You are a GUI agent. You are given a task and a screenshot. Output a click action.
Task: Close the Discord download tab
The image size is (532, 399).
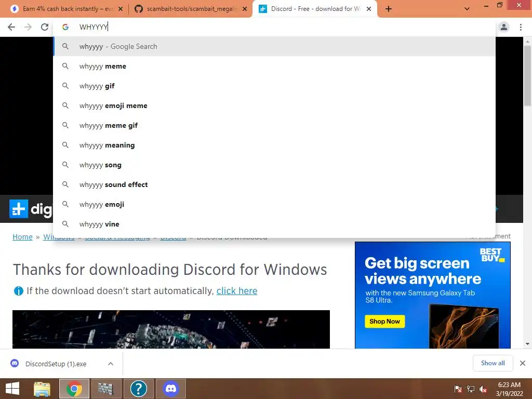coord(369,9)
